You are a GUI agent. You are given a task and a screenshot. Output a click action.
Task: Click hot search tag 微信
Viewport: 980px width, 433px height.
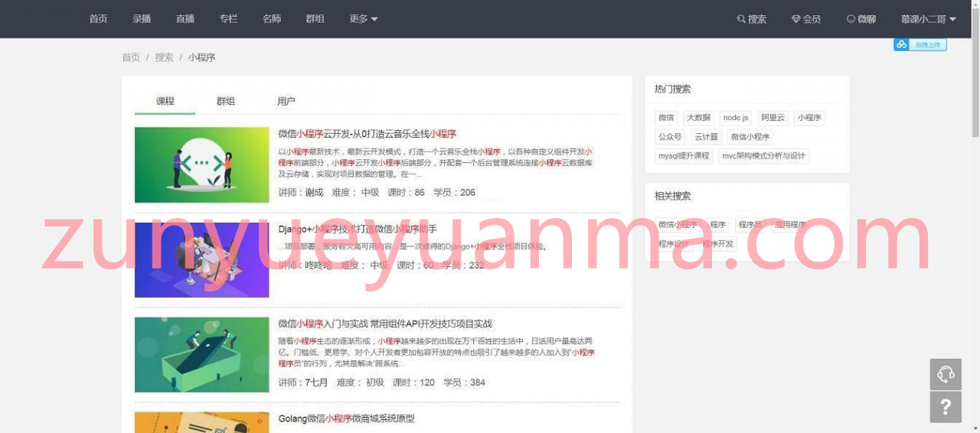point(666,118)
